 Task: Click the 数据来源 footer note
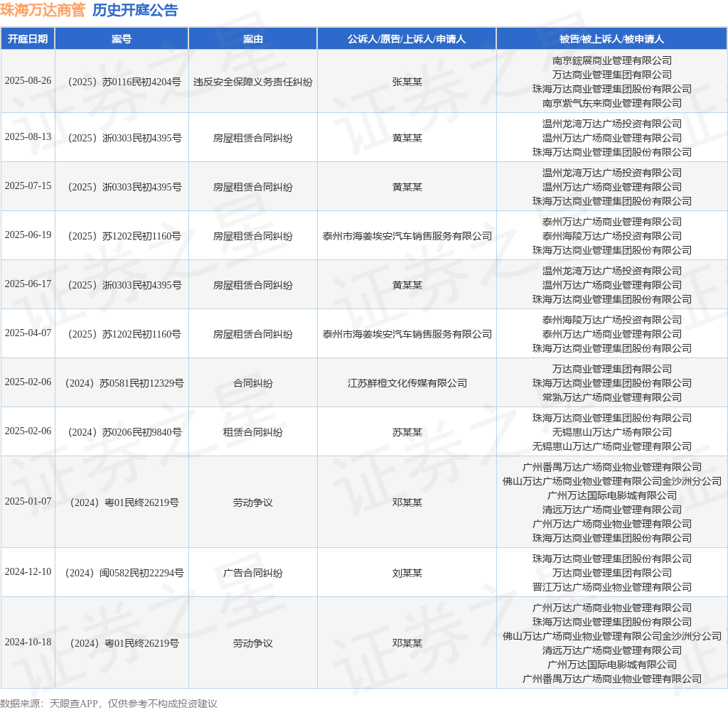109,704
